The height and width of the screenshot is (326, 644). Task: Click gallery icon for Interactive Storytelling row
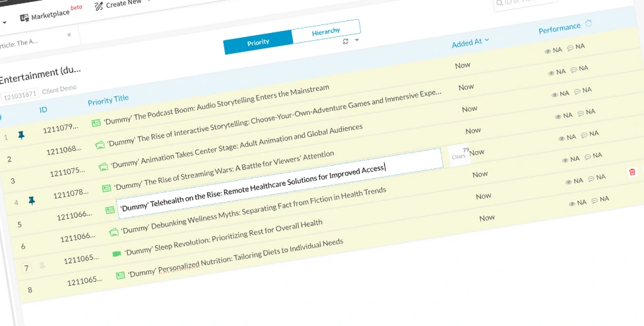tap(100, 145)
